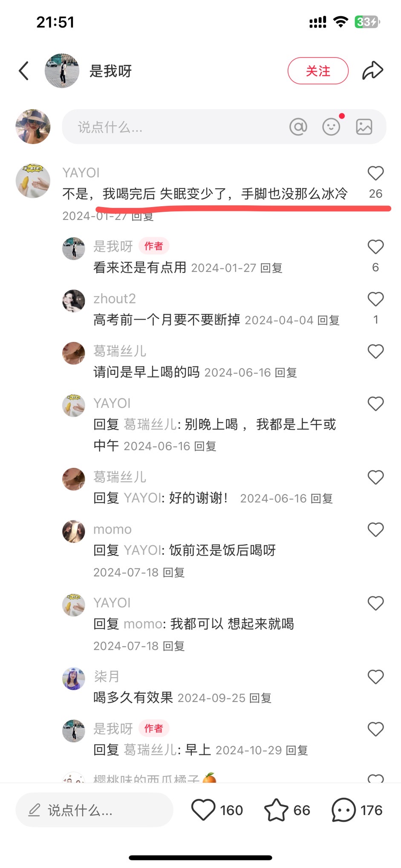
Task: Tap the share arrow icon in header
Action: pyautogui.click(x=372, y=71)
